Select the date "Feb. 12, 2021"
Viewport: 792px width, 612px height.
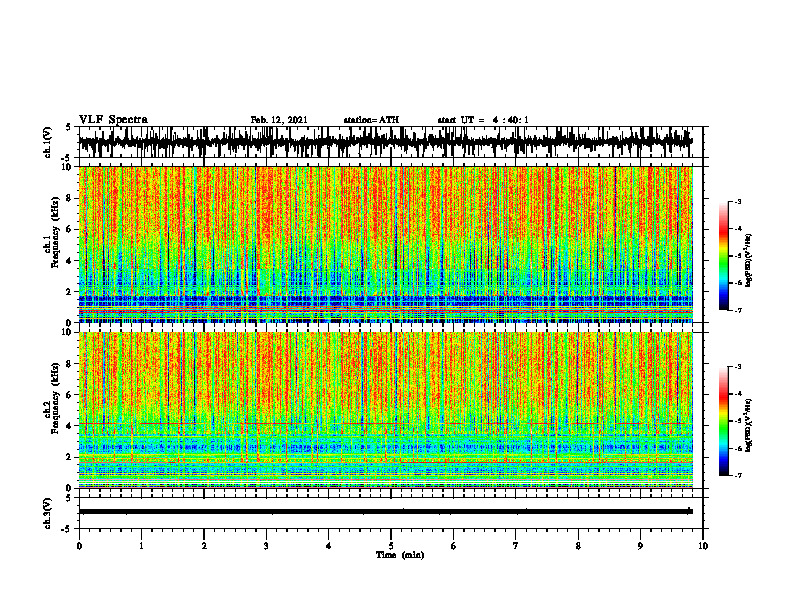click(x=279, y=120)
